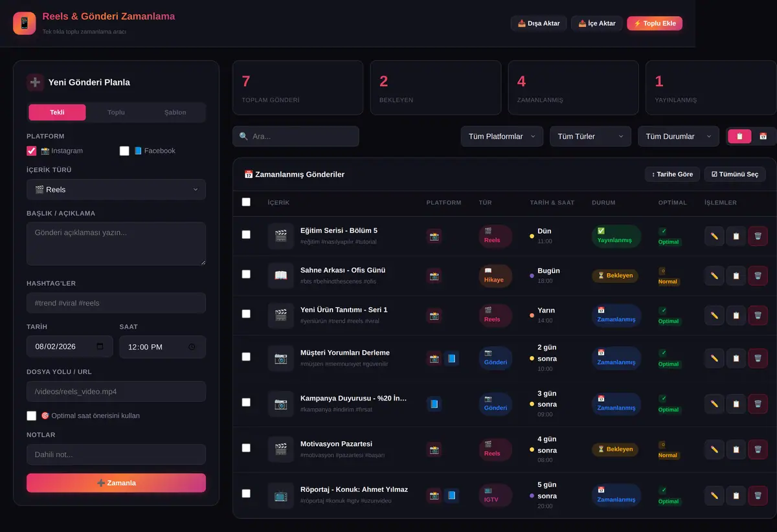The width and height of the screenshot is (777, 532).
Task: Open the "Şablon" tab
Action: [175, 113]
